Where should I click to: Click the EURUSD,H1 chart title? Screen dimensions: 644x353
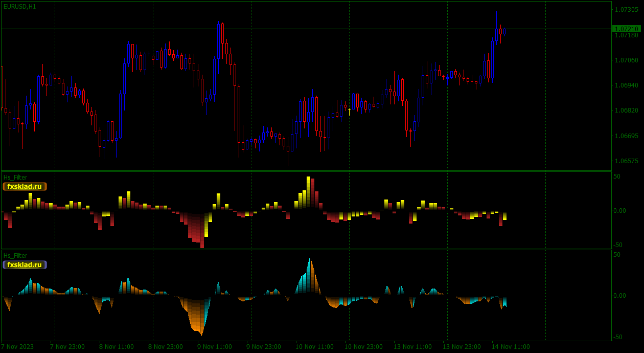click(x=20, y=7)
